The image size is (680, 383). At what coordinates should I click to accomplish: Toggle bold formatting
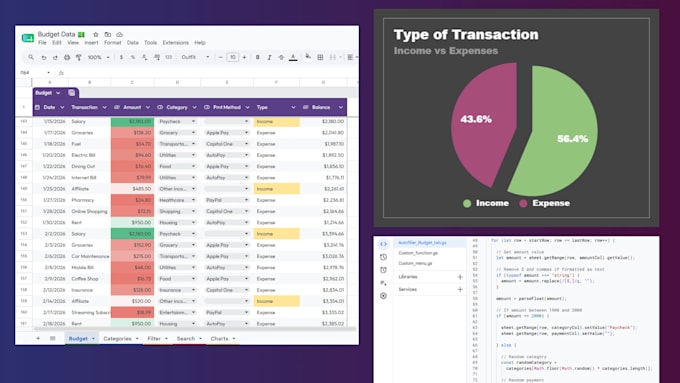258,57
